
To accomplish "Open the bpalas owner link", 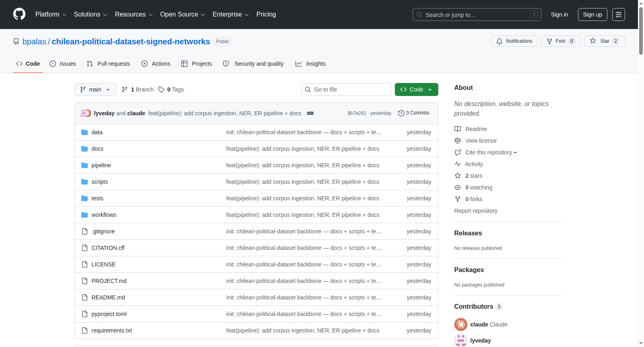I will (34, 42).
